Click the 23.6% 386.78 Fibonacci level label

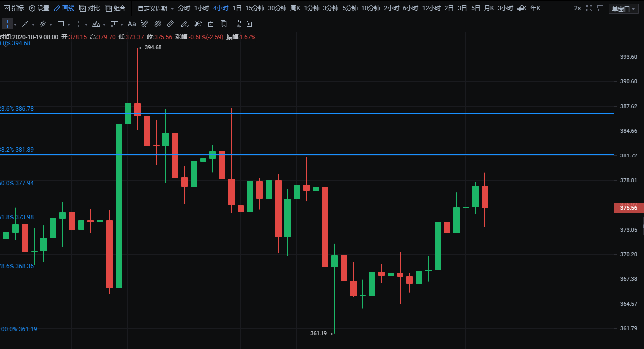coord(18,109)
